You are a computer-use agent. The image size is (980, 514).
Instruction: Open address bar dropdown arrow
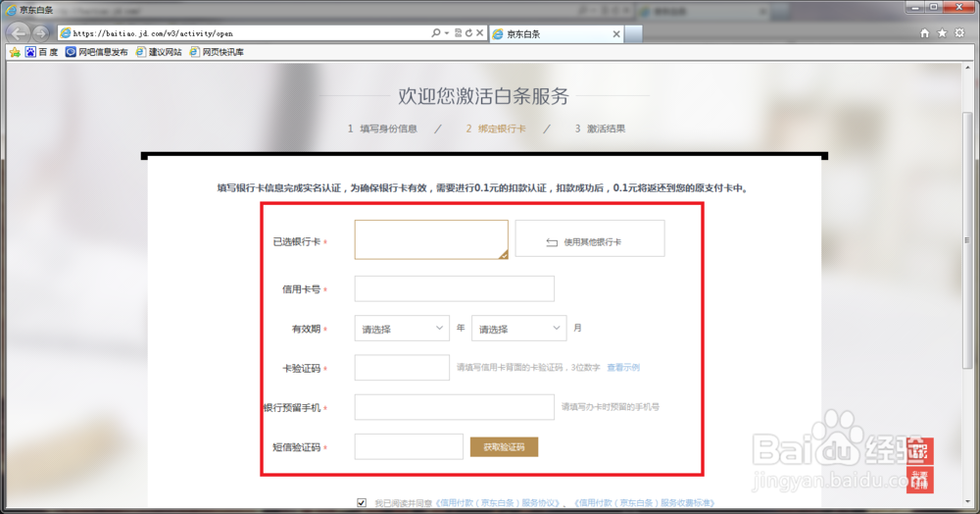coord(447,32)
